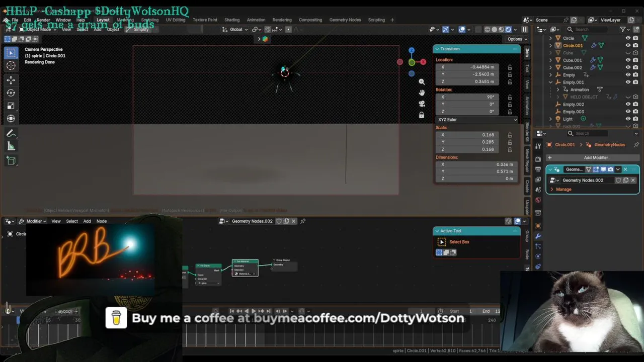
Task: Click the pan view hand icon
Action: [x=422, y=93]
